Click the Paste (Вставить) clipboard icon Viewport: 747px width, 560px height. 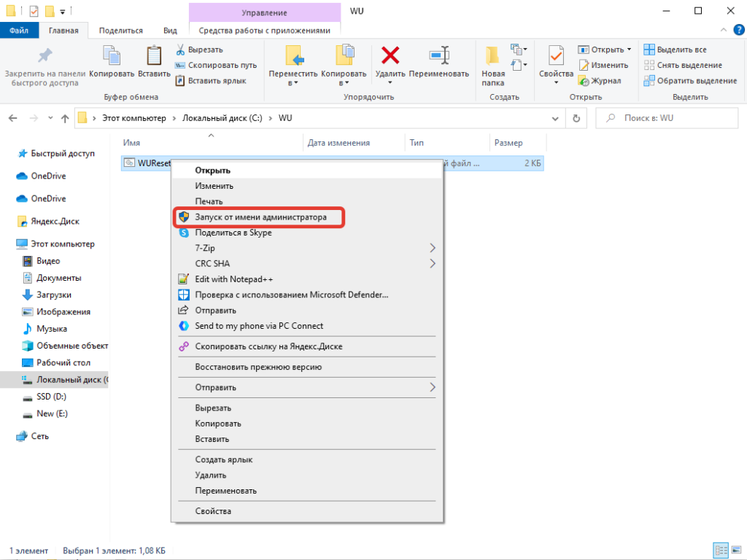pos(154,55)
